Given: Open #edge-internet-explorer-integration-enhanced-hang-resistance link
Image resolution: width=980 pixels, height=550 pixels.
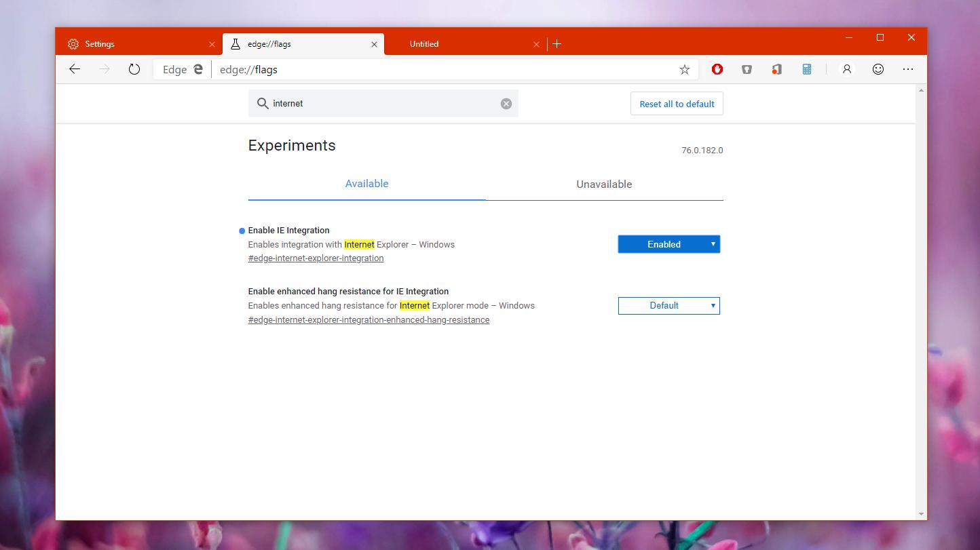Looking at the screenshot, I should pos(369,320).
